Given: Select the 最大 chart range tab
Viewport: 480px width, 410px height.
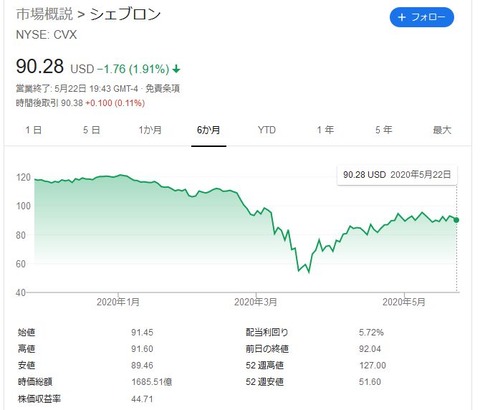Looking at the screenshot, I should 442,130.
